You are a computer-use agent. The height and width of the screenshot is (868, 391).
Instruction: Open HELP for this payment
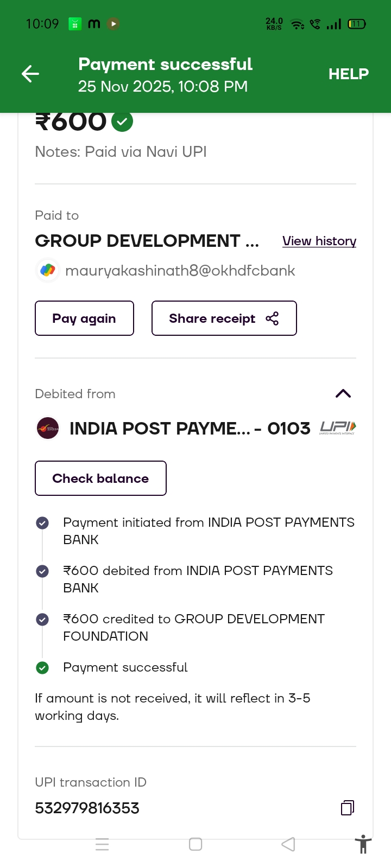point(348,74)
